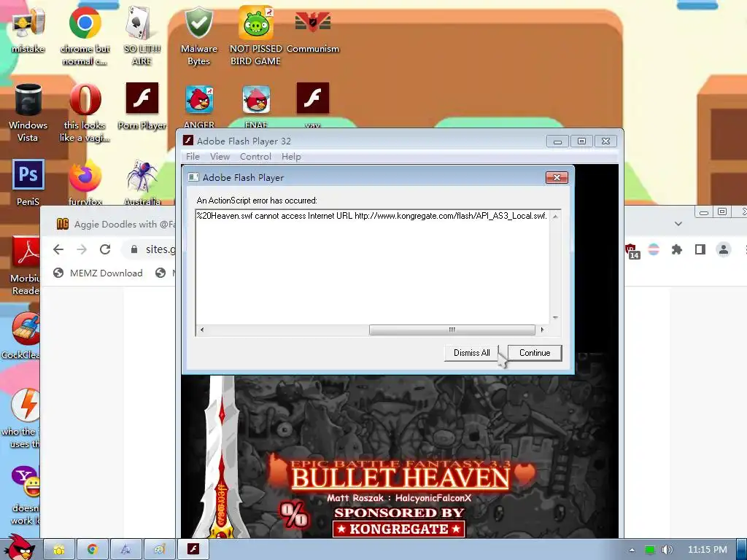This screenshot has height=560, width=747.
Task: Open the View menu in Flash Player
Action: [220, 157]
